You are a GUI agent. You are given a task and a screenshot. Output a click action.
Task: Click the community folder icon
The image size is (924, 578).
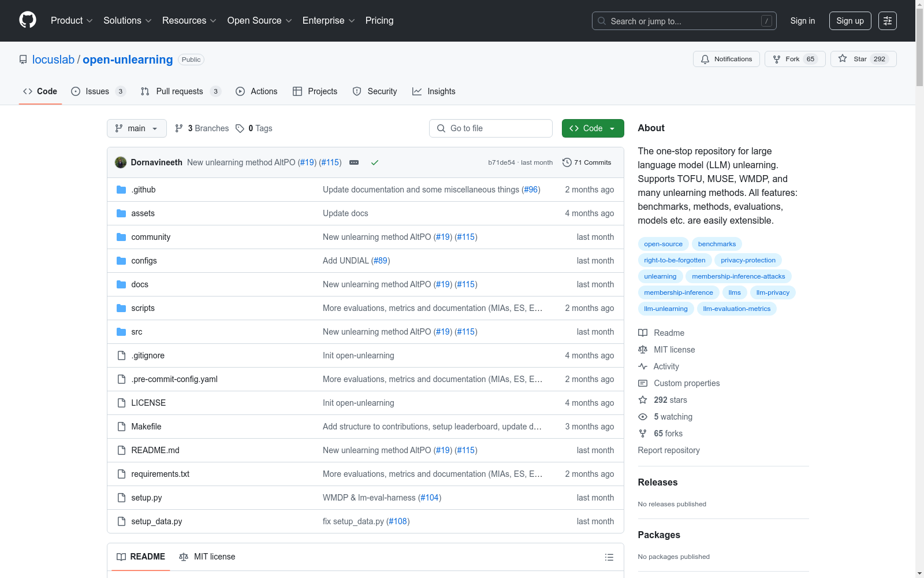pos(121,237)
